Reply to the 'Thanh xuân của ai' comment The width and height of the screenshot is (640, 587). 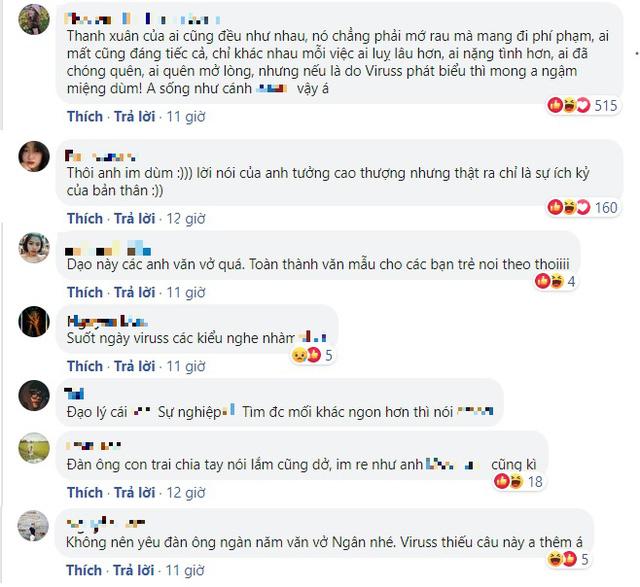[134, 117]
